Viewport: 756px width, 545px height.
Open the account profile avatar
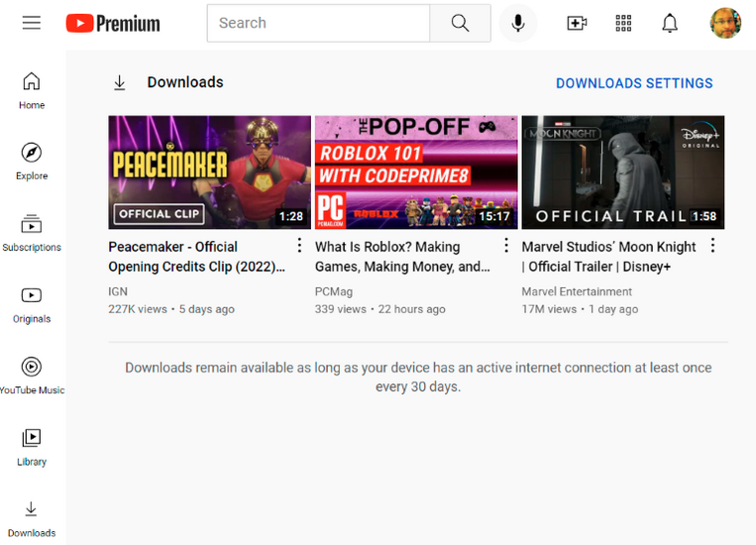click(x=725, y=23)
